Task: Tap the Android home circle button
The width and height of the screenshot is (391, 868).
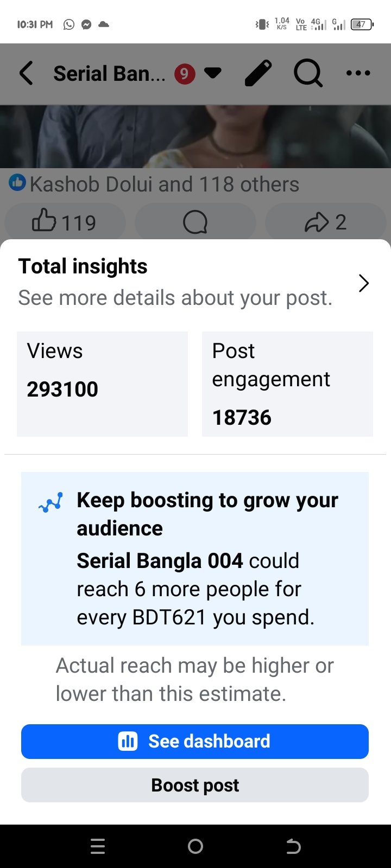Action: (195, 846)
